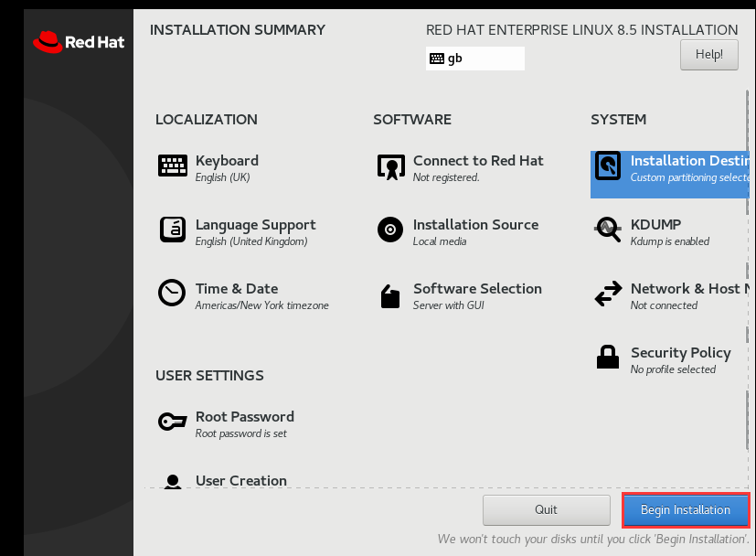
Task: Open the Help panel
Action: pos(708,54)
